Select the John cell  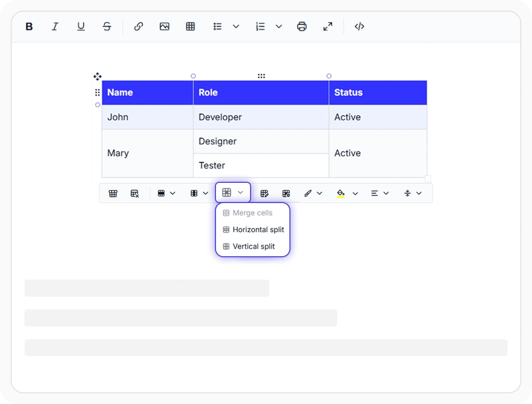point(147,117)
